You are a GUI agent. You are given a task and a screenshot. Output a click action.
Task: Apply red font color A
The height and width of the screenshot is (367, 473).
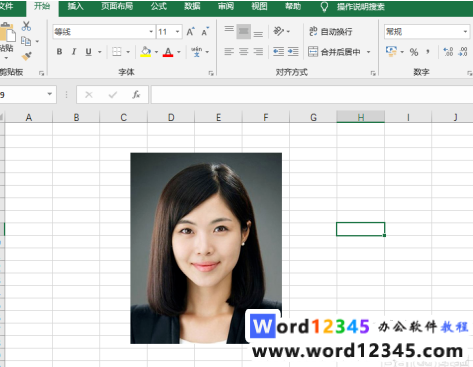tap(168, 52)
